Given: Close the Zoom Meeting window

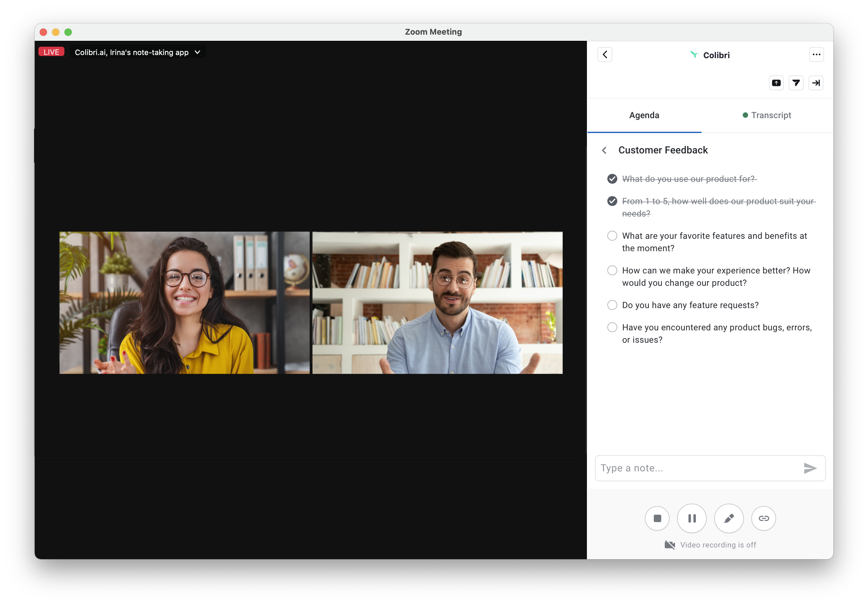Looking at the screenshot, I should pos(43,32).
